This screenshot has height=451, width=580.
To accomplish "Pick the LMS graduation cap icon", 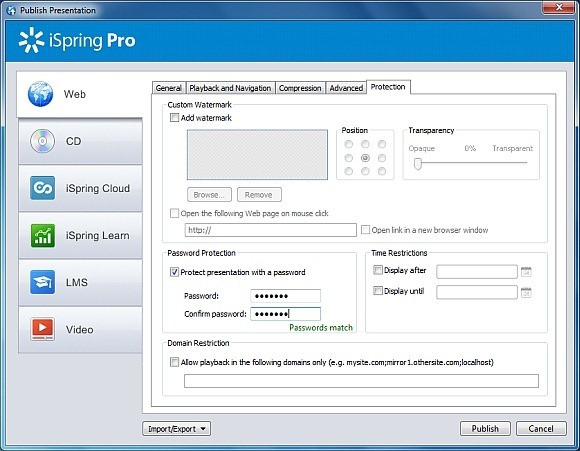I will click(x=43, y=282).
